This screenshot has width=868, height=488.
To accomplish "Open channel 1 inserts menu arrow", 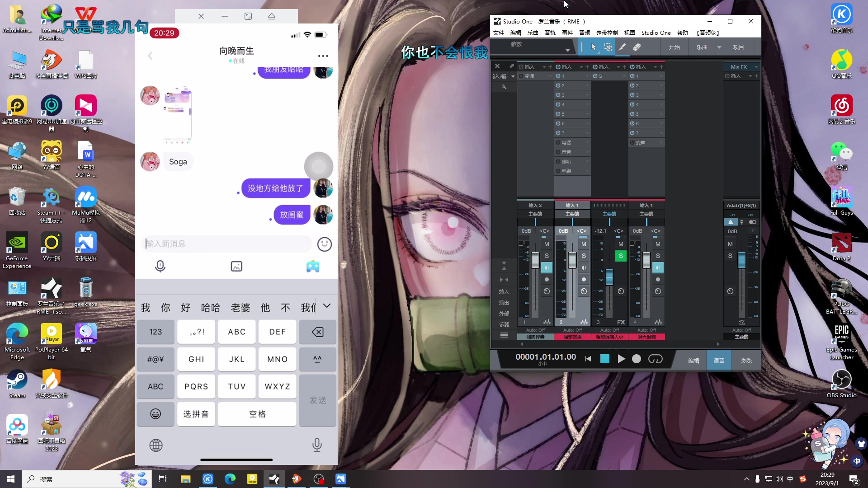I will click(544, 67).
